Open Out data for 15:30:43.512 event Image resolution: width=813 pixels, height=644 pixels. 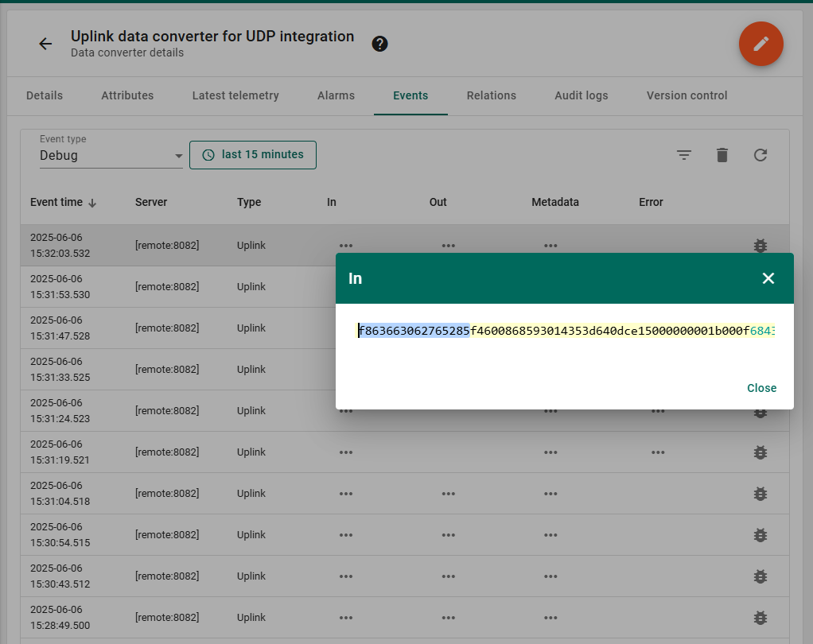(449, 576)
